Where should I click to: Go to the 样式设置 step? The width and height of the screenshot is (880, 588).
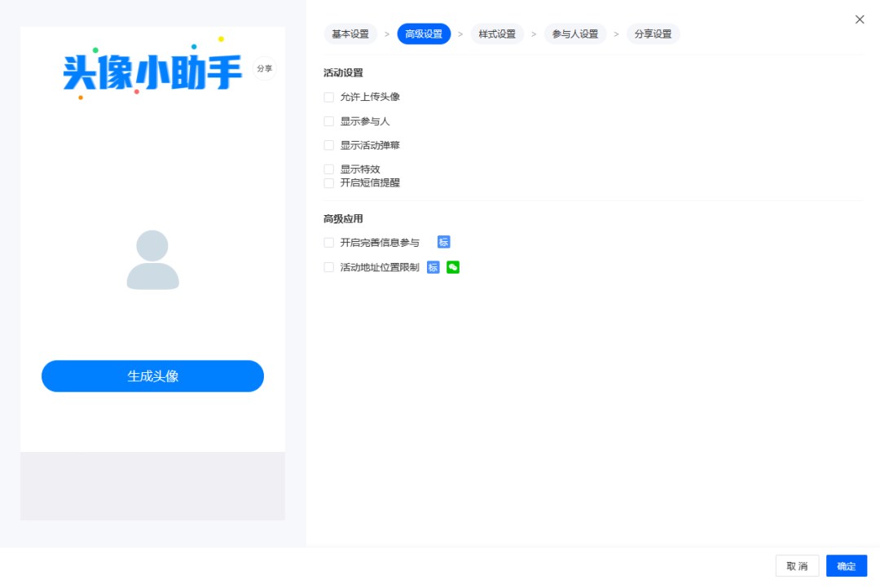pos(497,33)
